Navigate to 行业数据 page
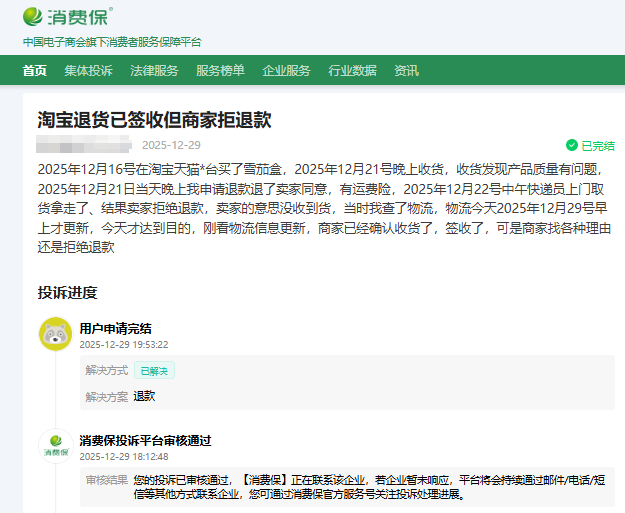The image size is (625, 513). [352, 70]
